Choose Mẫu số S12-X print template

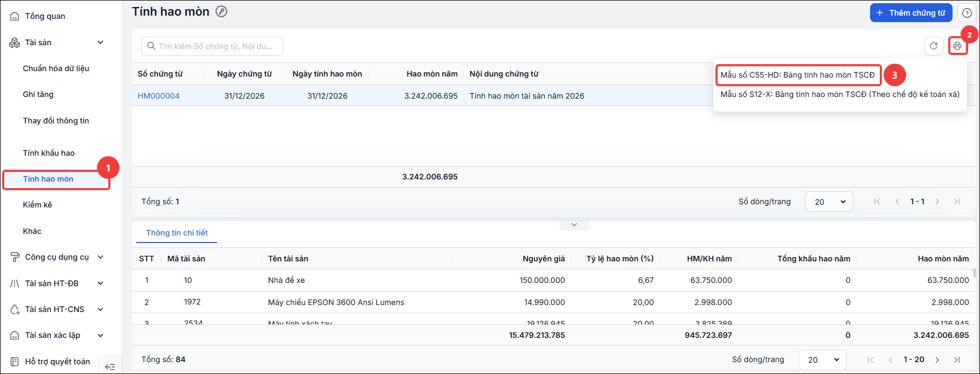point(840,94)
